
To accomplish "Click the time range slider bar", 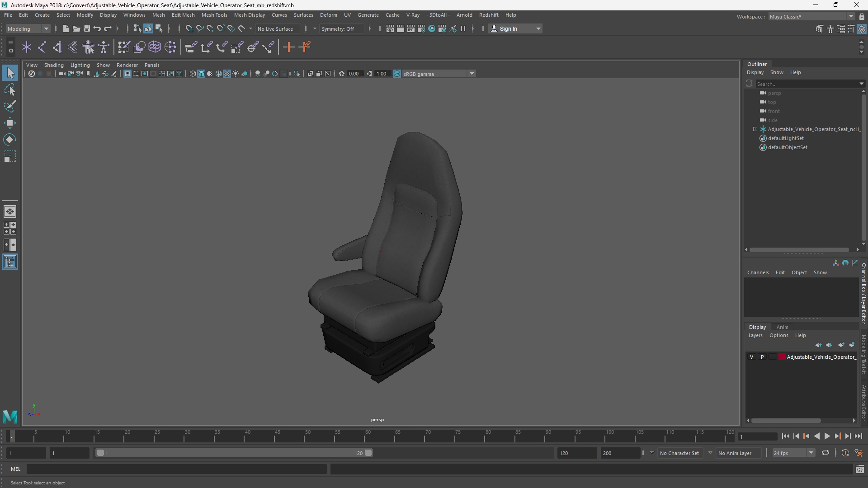I will coord(234,453).
